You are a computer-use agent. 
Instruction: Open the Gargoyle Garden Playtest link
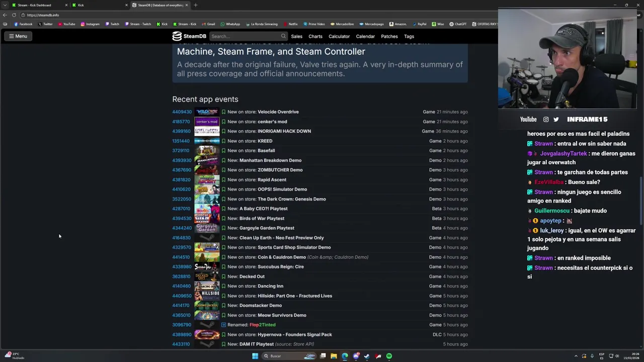coord(267,228)
